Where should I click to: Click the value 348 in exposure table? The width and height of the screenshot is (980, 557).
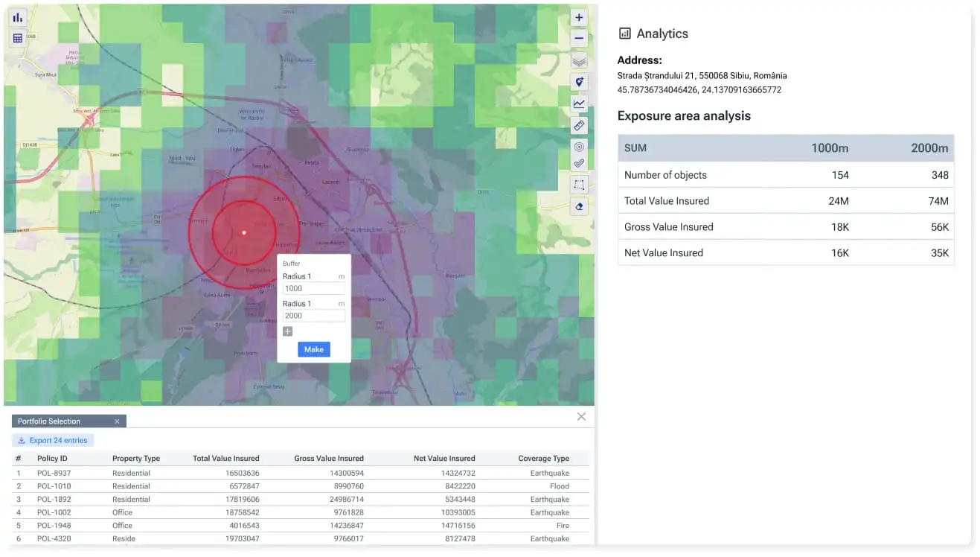point(940,175)
